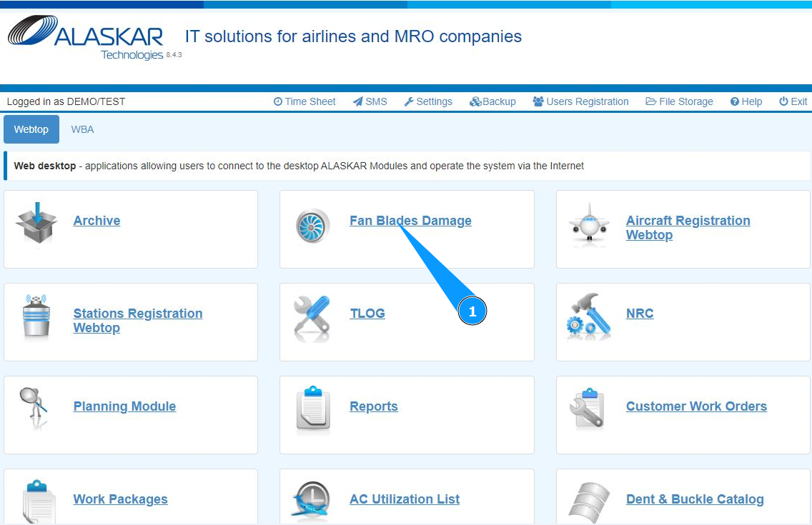Open the Aircraft Registration Webtop link
This screenshot has height=525, width=812.
[688, 228]
